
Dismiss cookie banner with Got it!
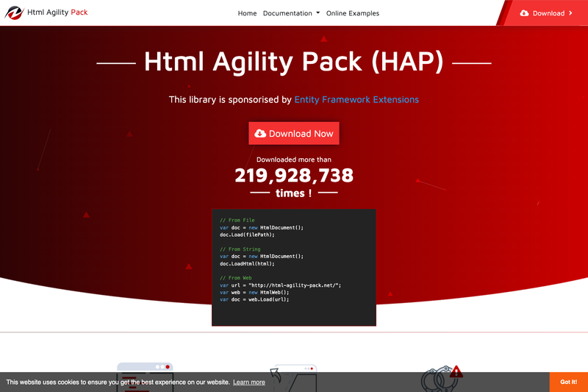point(568,382)
